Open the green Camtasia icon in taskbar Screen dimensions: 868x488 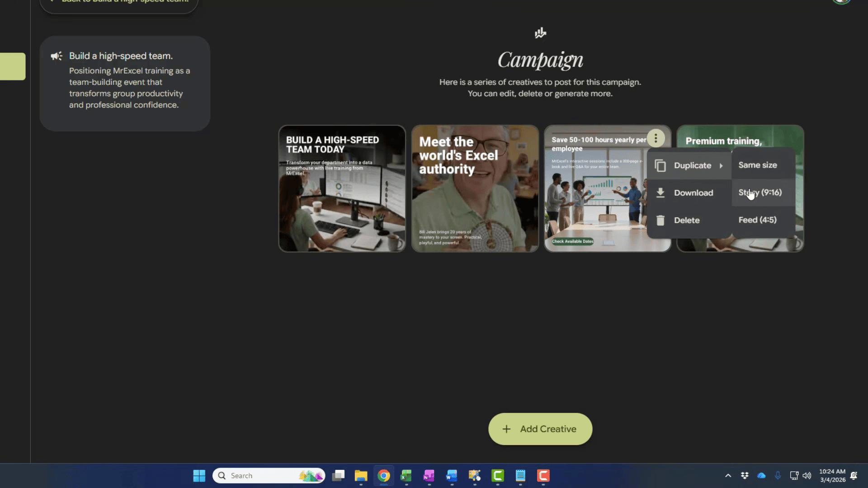(x=498, y=476)
